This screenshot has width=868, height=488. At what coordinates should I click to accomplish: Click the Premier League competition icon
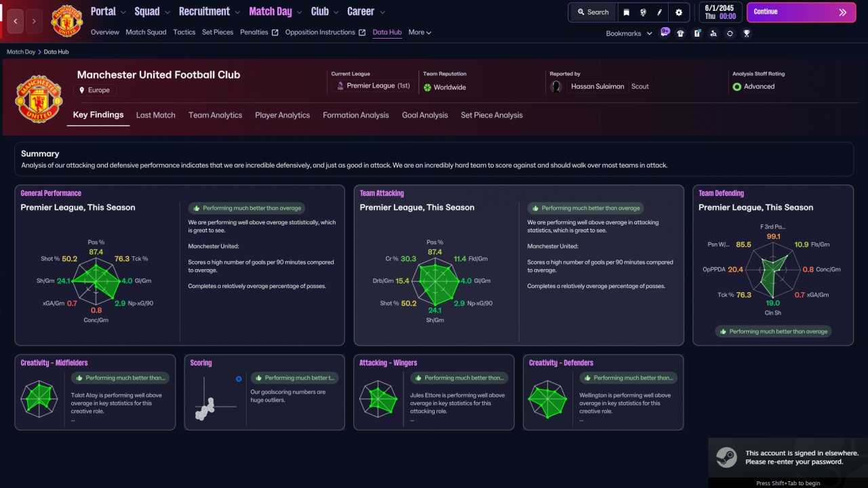340,86
